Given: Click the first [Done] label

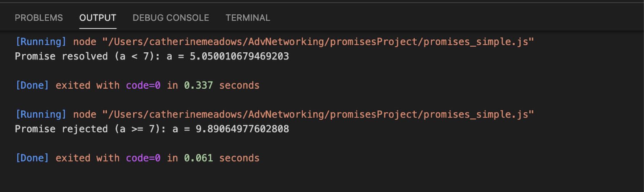Looking at the screenshot, I should point(32,85).
